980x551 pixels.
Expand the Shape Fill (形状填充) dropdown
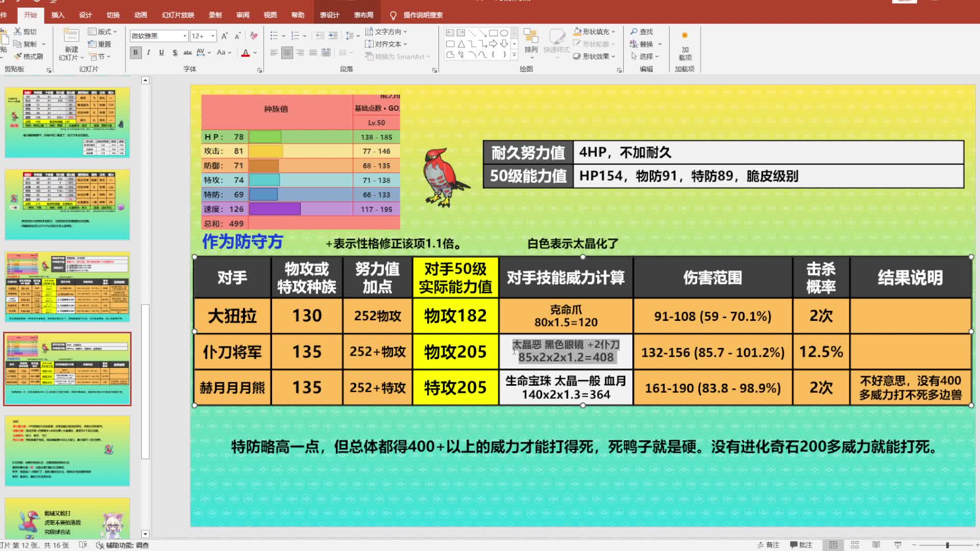pos(613,32)
